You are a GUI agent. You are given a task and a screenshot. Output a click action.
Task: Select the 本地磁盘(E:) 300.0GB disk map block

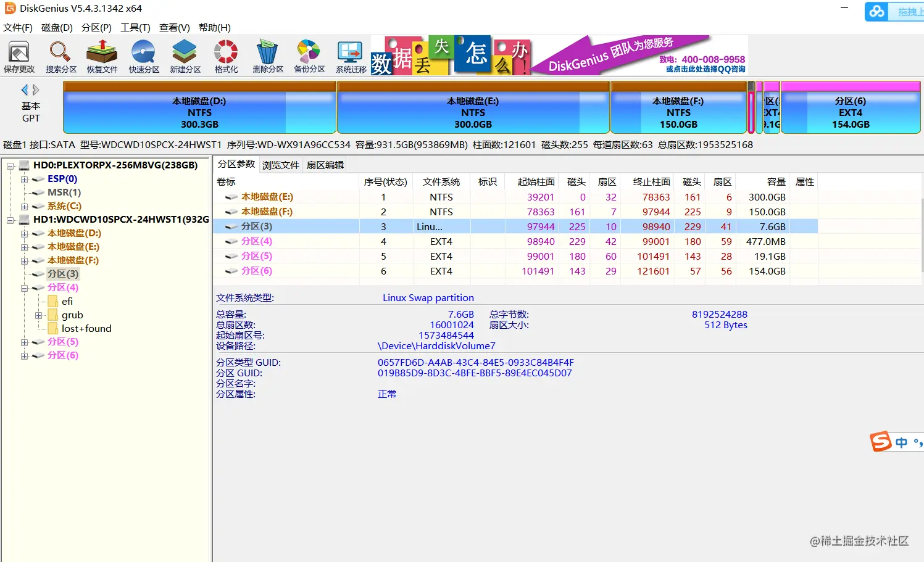tap(473, 107)
